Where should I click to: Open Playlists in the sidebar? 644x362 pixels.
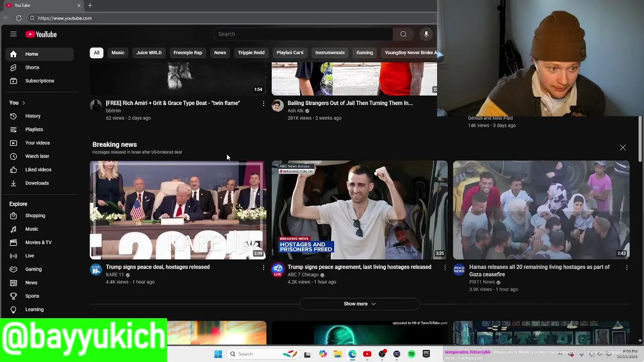[41, 130]
